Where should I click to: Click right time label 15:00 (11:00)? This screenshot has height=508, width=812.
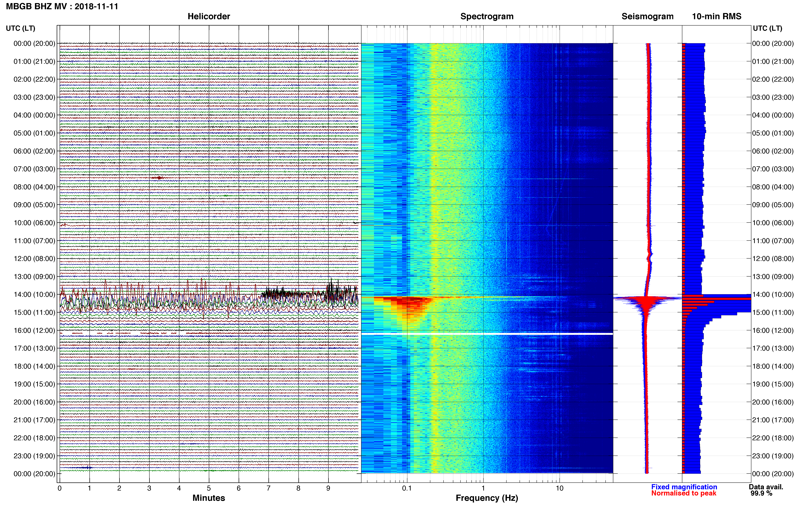click(773, 312)
